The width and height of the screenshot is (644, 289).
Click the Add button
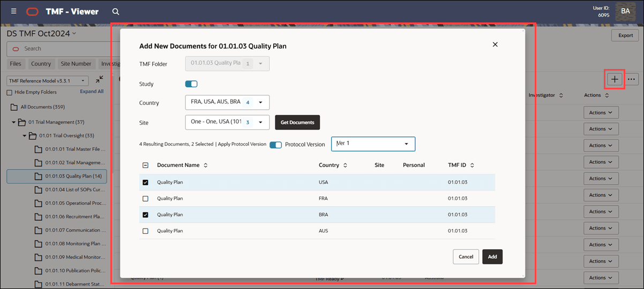click(x=492, y=256)
